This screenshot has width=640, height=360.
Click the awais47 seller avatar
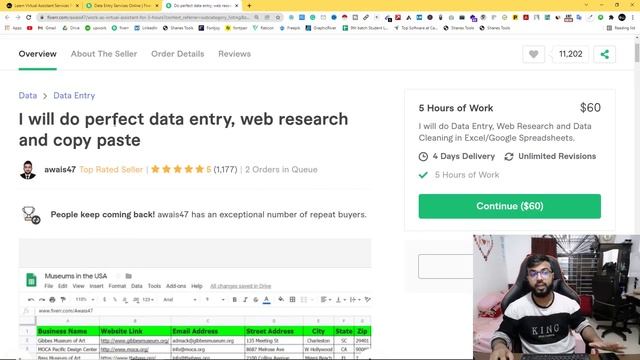coord(28,170)
